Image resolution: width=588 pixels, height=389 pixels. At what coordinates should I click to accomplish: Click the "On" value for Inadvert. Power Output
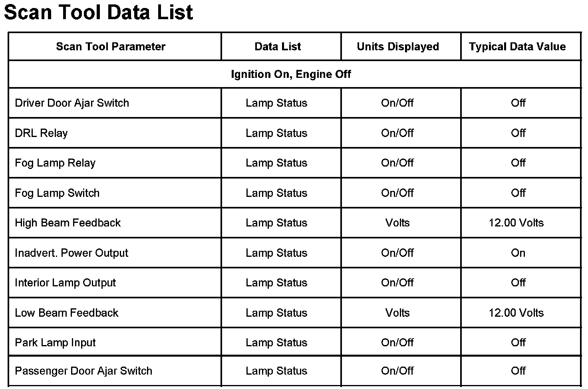[x=518, y=253]
